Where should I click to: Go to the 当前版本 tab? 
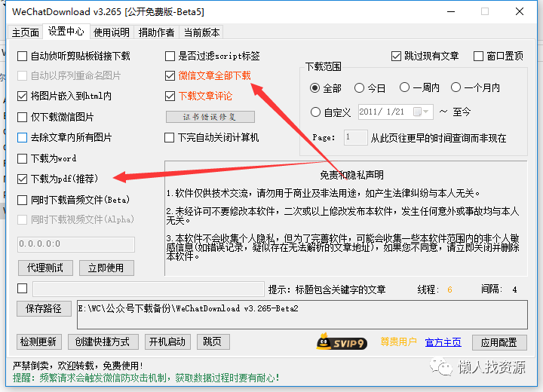coord(201,32)
